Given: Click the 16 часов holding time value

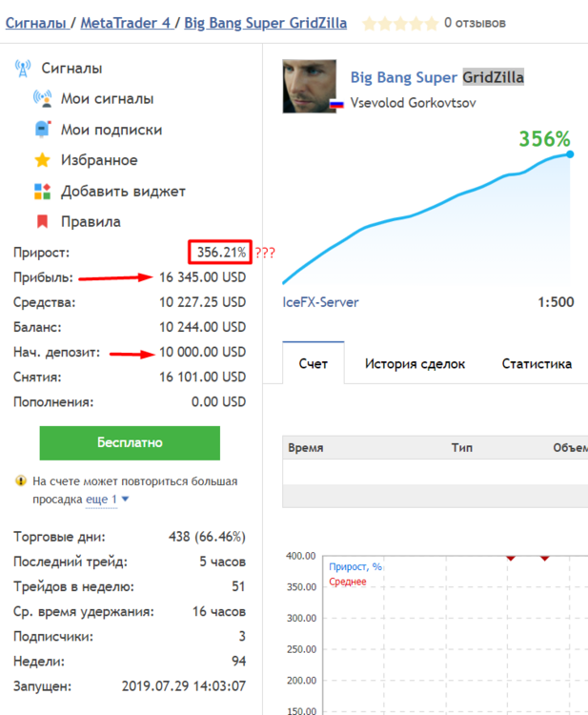Looking at the screenshot, I should click(219, 611).
